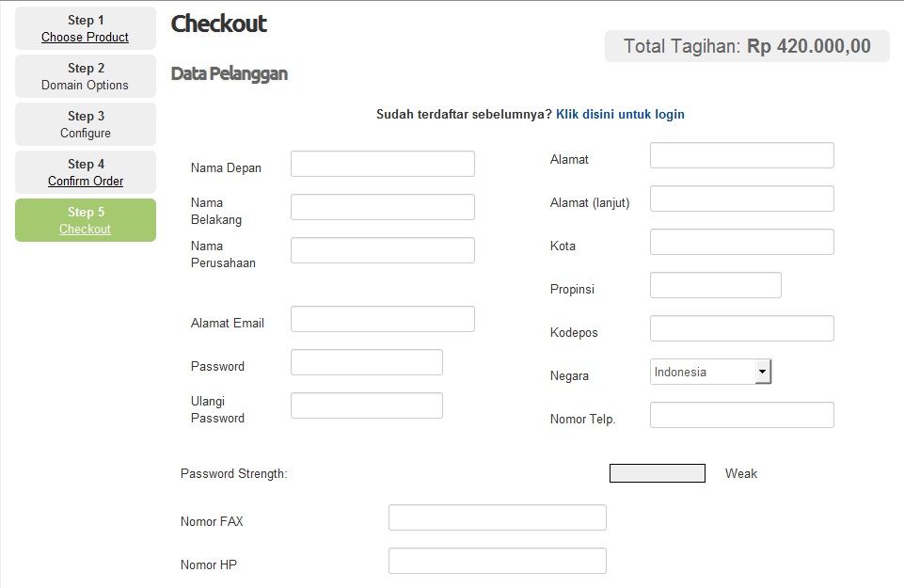Select Step 3 Configure
904x588 pixels.
pyautogui.click(x=86, y=124)
